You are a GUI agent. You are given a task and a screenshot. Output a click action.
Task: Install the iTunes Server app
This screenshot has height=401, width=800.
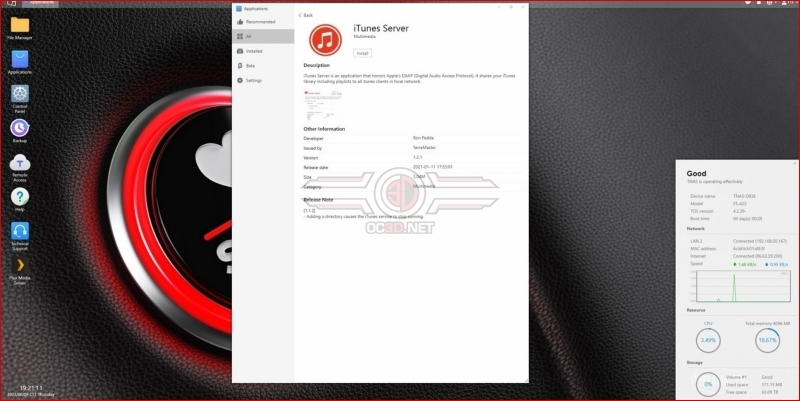(x=362, y=53)
